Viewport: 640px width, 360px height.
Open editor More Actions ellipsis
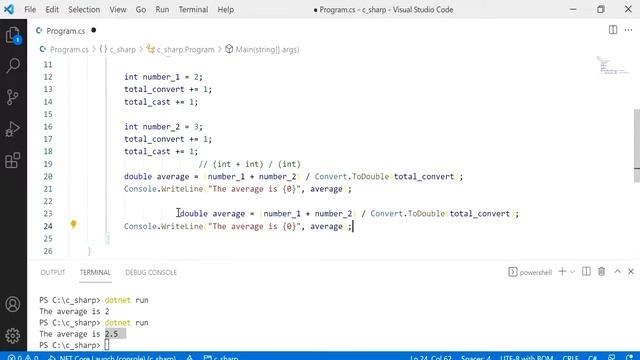[x=628, y=30]
